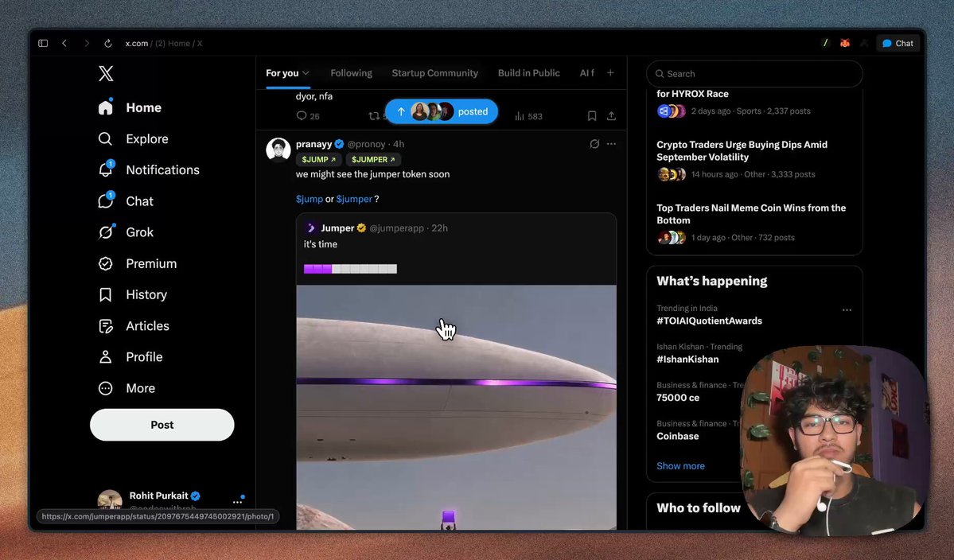
Task: Ask Grok about pranayy's post
Action: click(594, 144)
